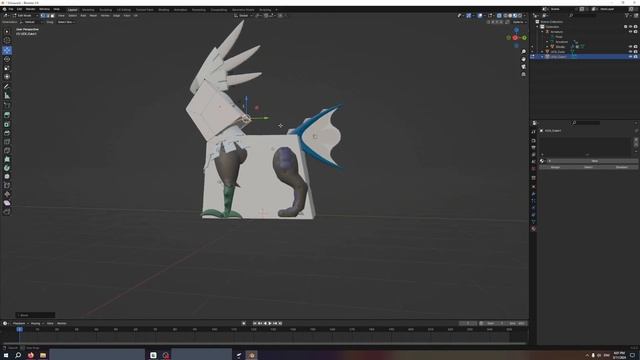
Task: Collapse the Armature item in outliner
Action: click(542, 31)
